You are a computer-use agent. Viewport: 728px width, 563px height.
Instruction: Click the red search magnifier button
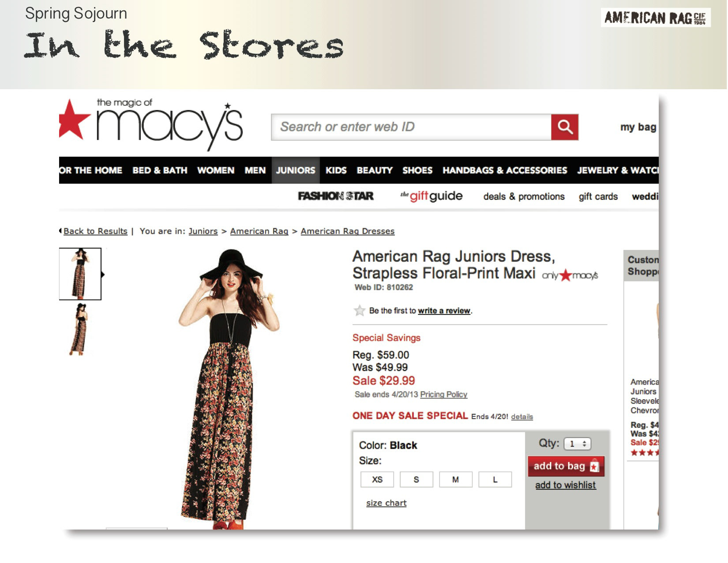pyautogui.click(x=565, y=127)
